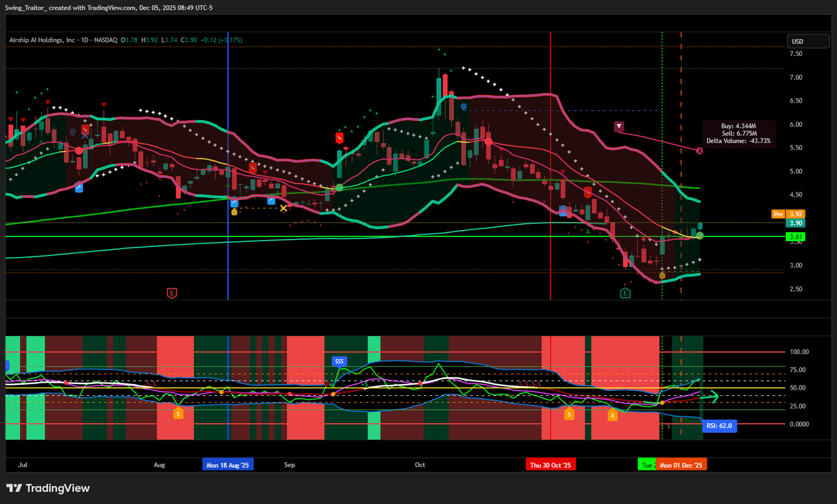837x504 pixels.
Task: Click the orange $ label near Oct 30
Action: coord(570,414)
